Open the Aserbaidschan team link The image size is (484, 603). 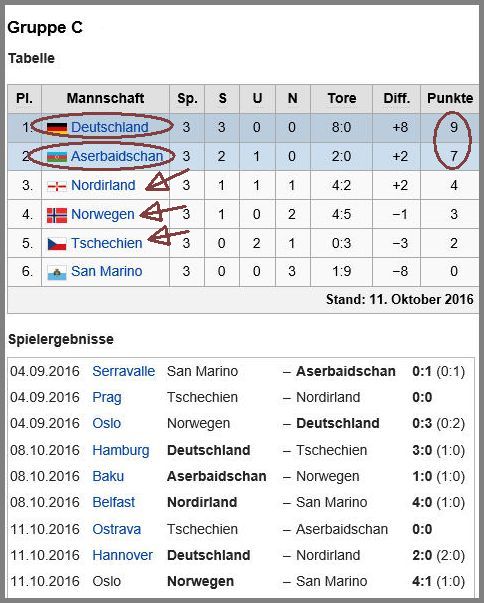[x=117, y=156]
